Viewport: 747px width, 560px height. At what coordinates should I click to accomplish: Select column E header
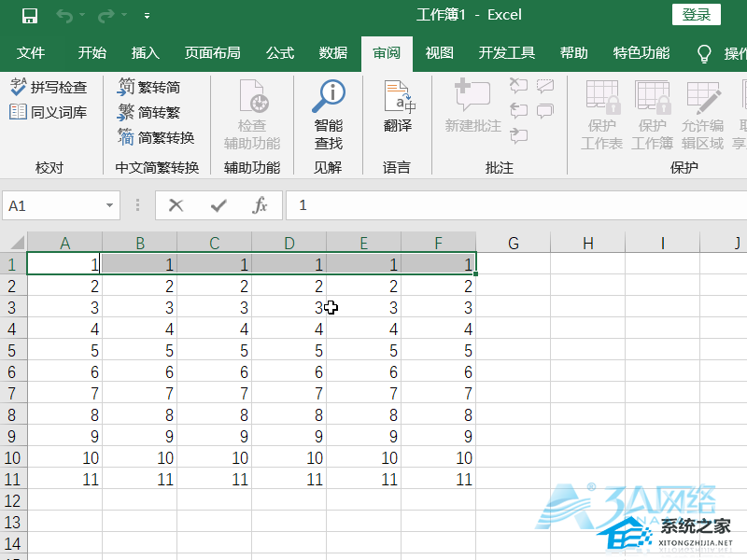click(363, 243)
